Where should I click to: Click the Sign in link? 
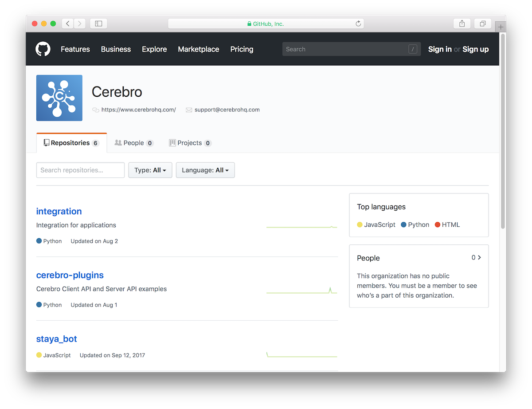440,49
